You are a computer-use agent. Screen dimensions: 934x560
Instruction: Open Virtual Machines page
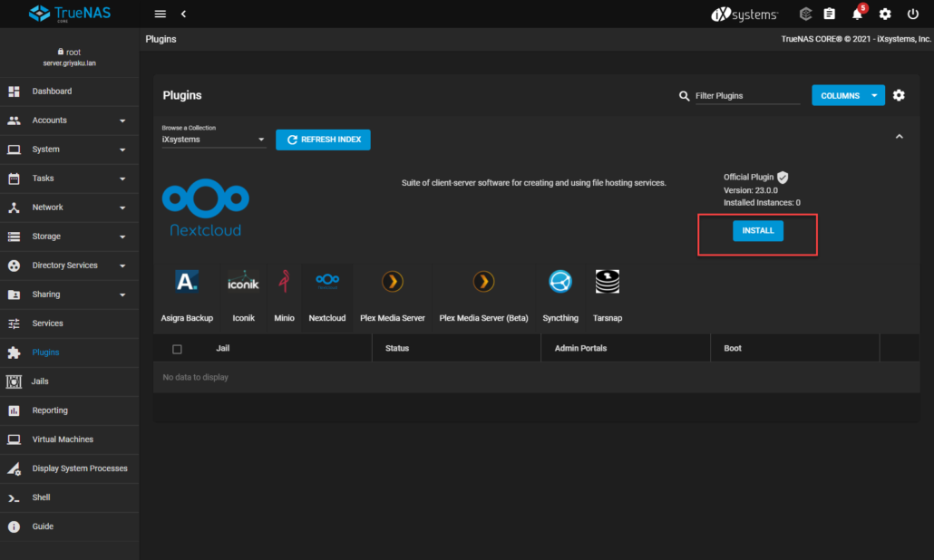click(x=69, y=439)
